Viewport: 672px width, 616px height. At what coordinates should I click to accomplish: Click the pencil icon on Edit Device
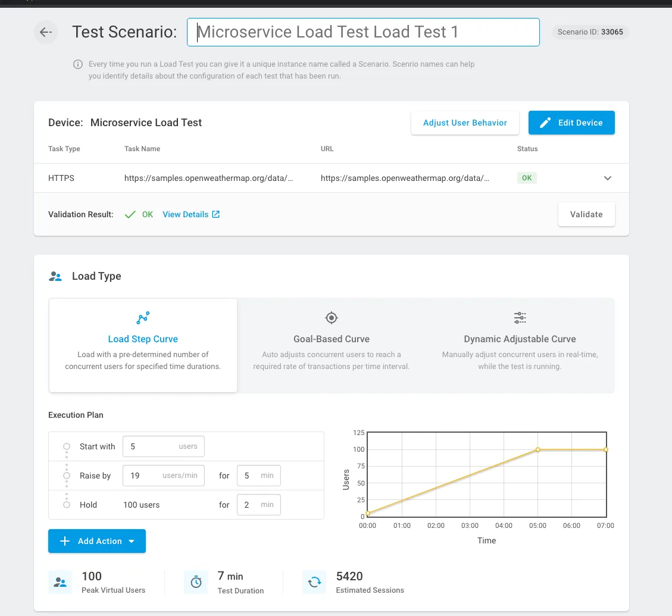(x=545, y=123)
